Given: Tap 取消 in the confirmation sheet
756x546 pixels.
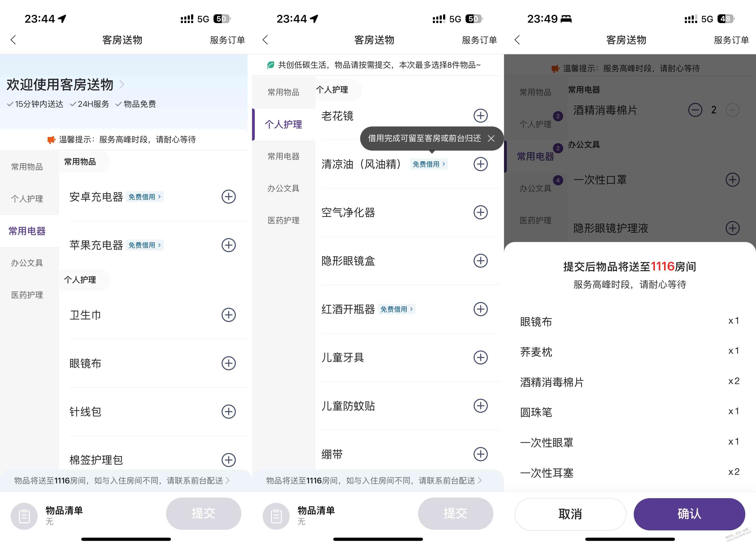Looking at the screenshot, I should 570,514.
